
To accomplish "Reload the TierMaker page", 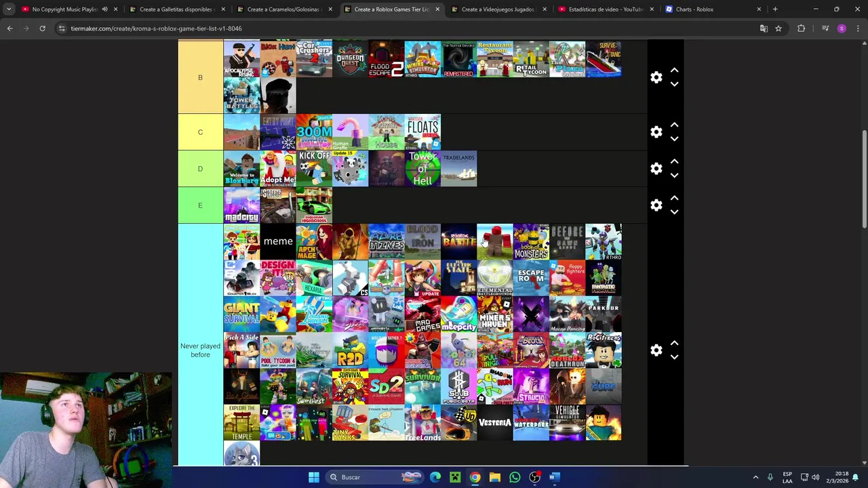I will pos(42,28).
